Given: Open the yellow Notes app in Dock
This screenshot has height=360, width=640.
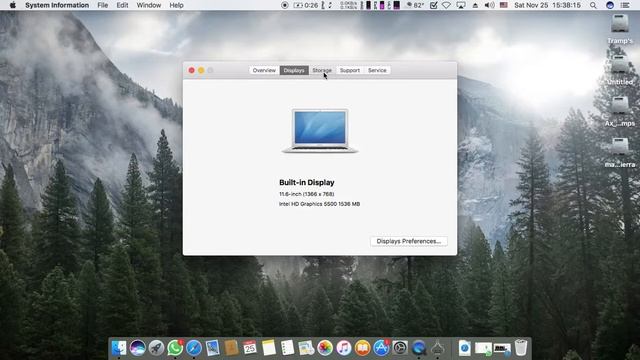Looking at the screenshot, I should pyautogui.click(x=269, y=348).
